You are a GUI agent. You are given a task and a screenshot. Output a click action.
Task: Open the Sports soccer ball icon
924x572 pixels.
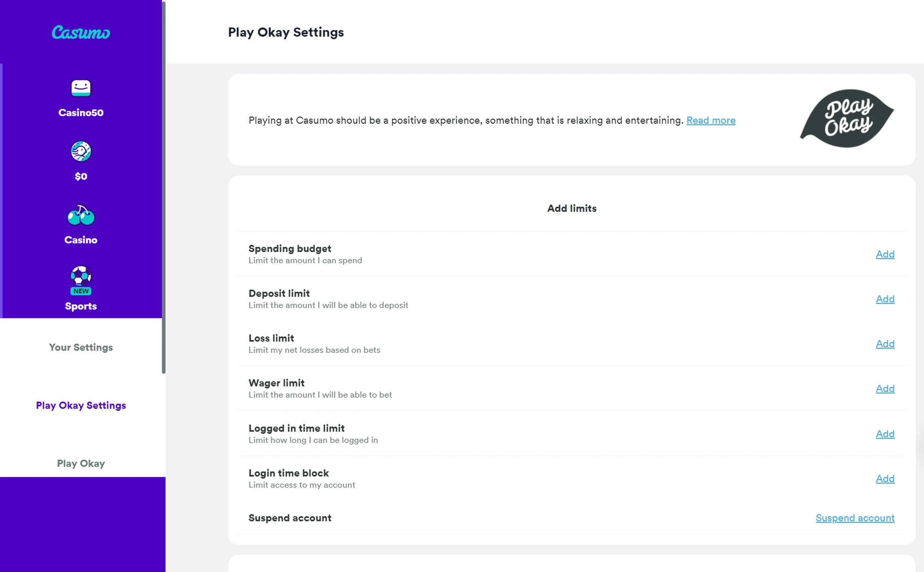click(x=81, y=276)
